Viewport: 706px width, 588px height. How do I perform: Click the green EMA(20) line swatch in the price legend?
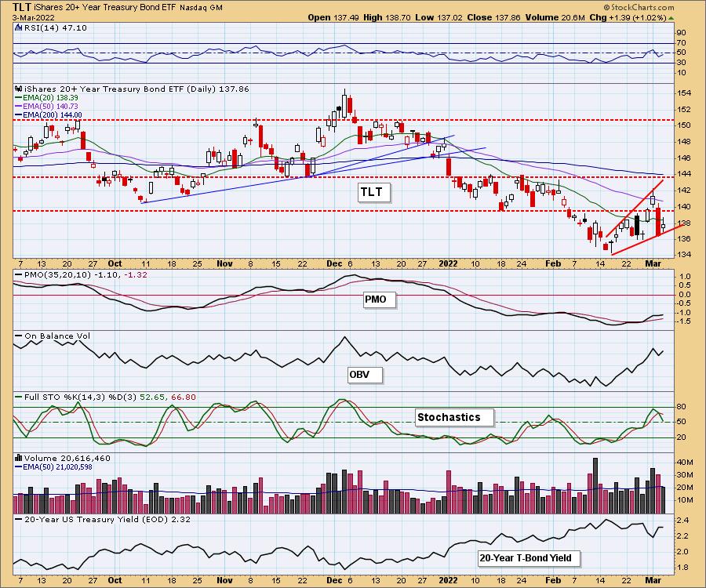[19, 98]
